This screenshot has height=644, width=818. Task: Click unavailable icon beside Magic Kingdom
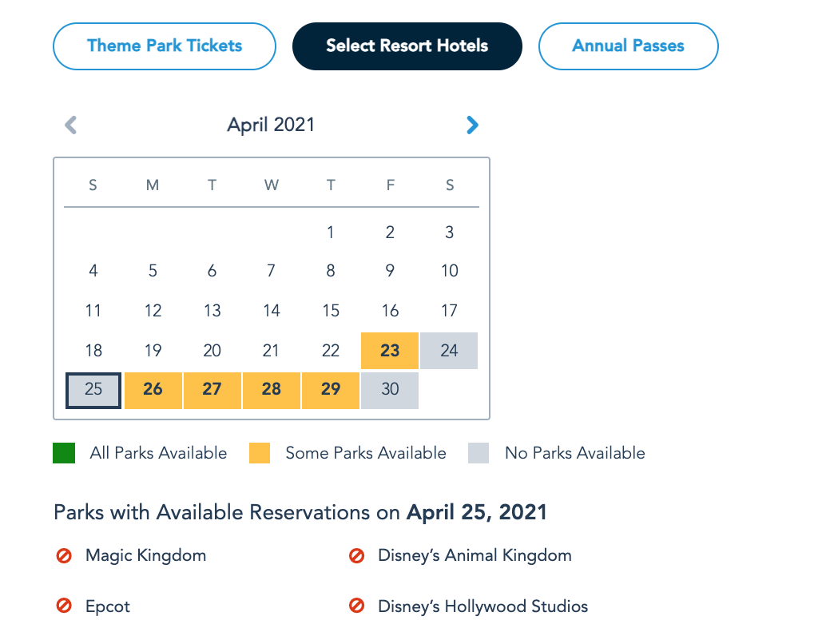tap(65, 555)
